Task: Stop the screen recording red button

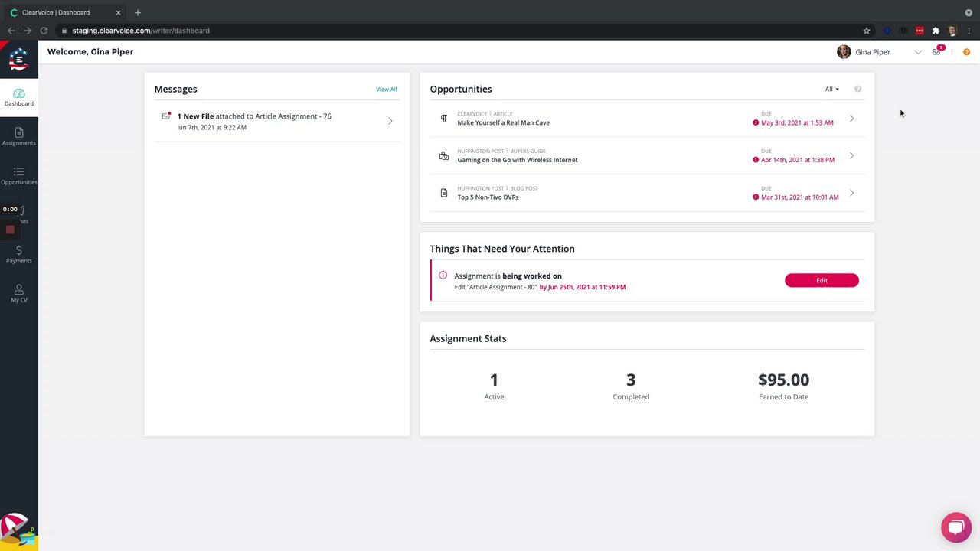Action: click(x=10, y=230)
